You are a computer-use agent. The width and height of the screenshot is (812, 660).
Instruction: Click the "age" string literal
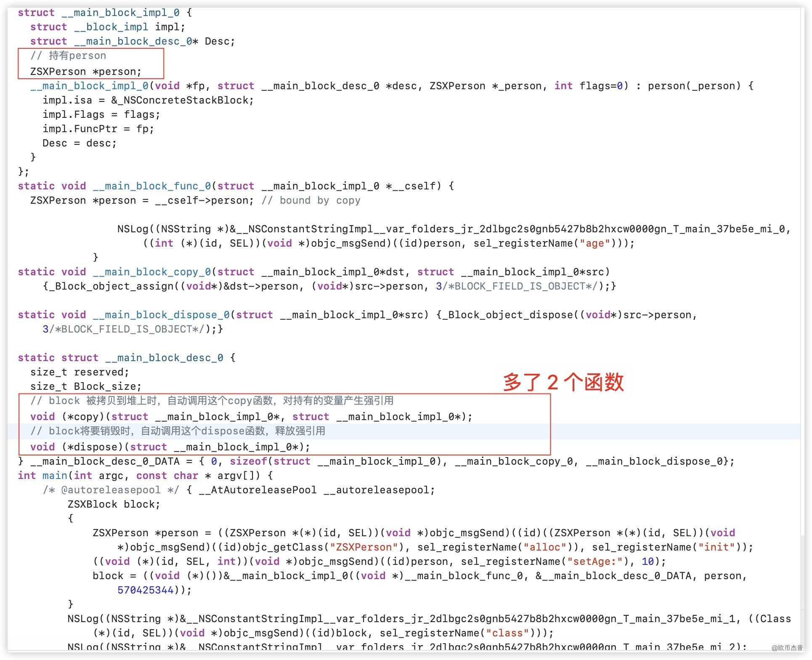click(594, 243)
